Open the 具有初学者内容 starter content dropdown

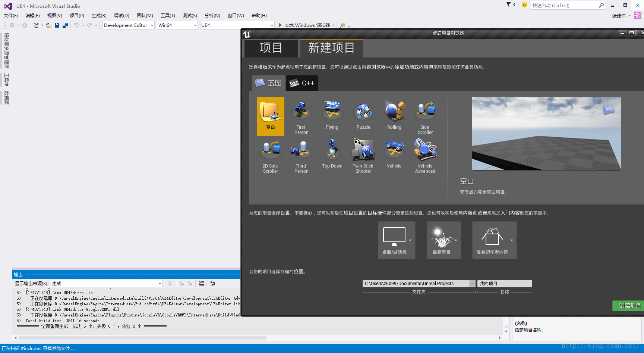pyautogui.click(x=495, y=240)
